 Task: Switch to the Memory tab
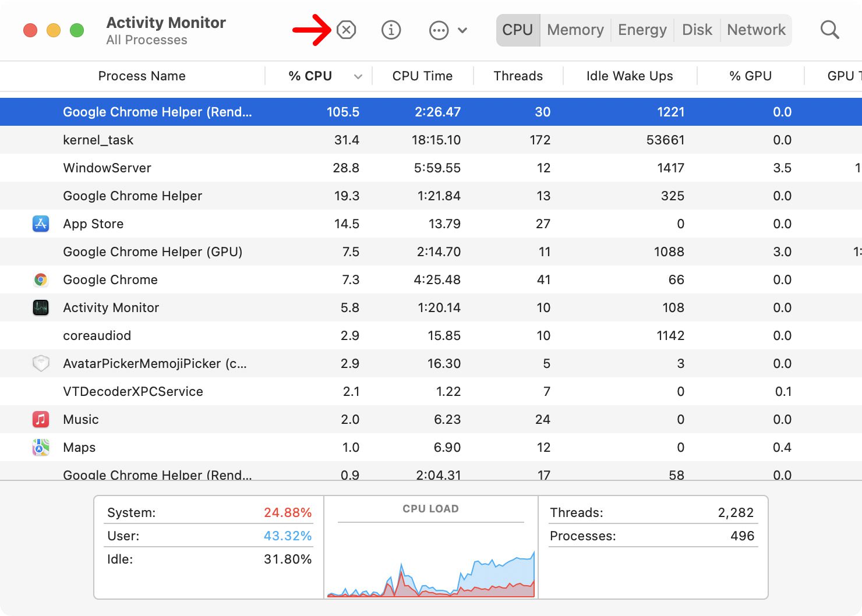tap(575, 30)
